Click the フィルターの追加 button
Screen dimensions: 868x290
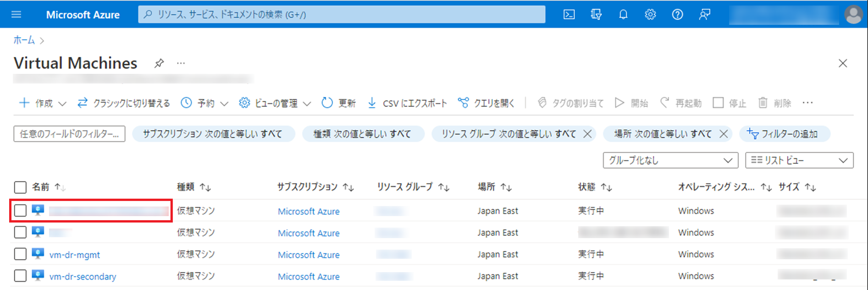pyautogui.click(x=784, y=134)
